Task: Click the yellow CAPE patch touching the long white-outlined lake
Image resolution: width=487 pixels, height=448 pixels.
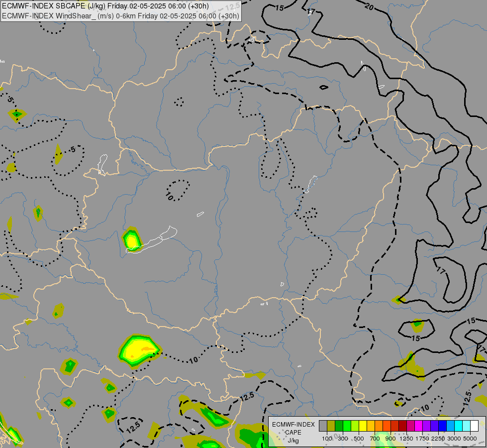Action: coord(132,240)
